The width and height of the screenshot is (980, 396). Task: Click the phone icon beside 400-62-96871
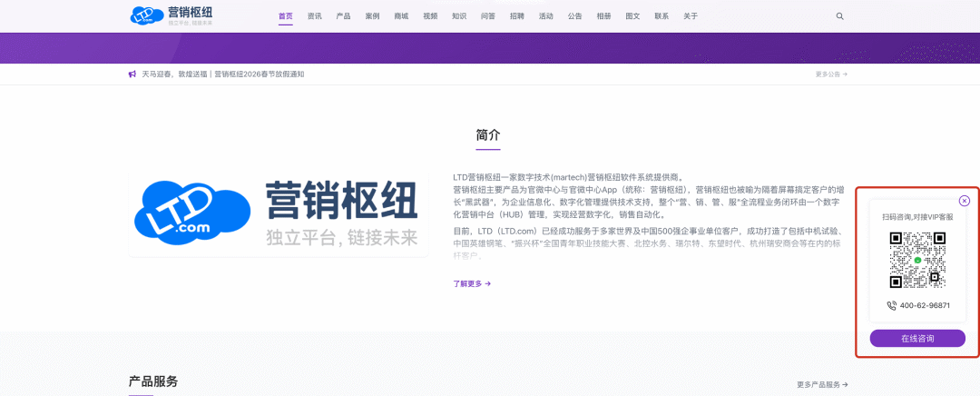[891, 306]
